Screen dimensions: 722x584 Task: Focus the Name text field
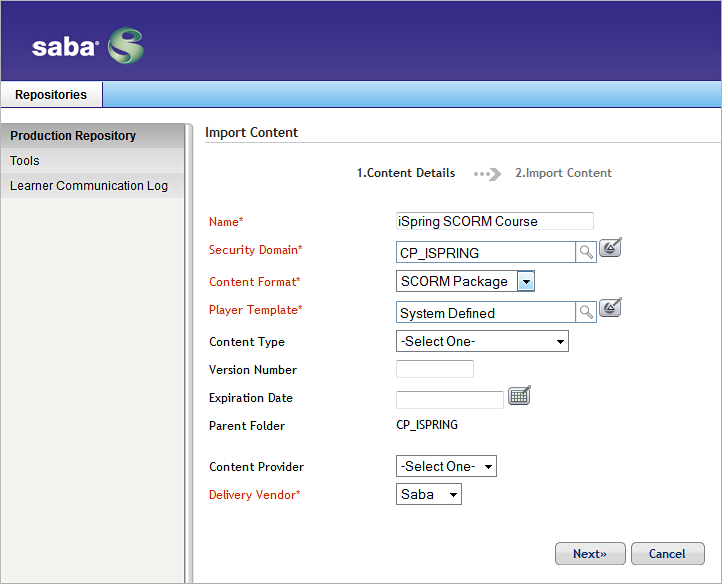pyautogui.click(x=495, y=221)
